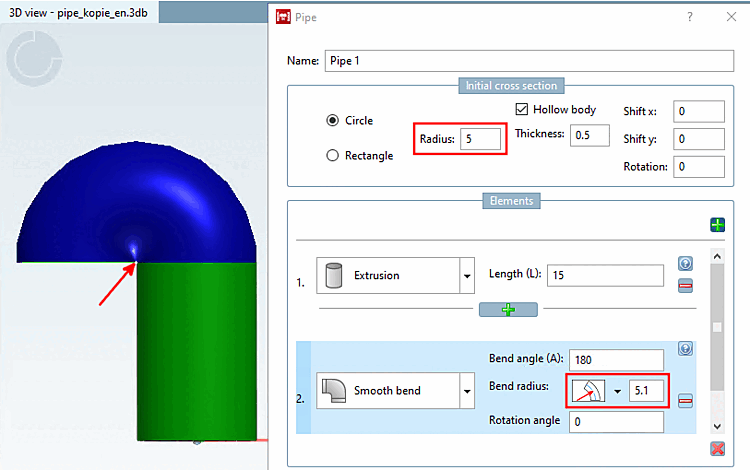
Task: Click the Extrusion cylinder icon
Action: pos(333,275)
